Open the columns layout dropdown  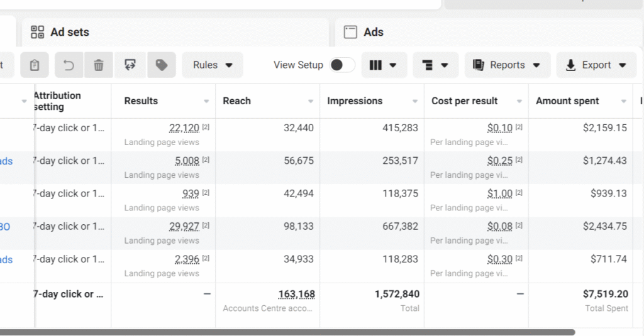pos(383,65)
